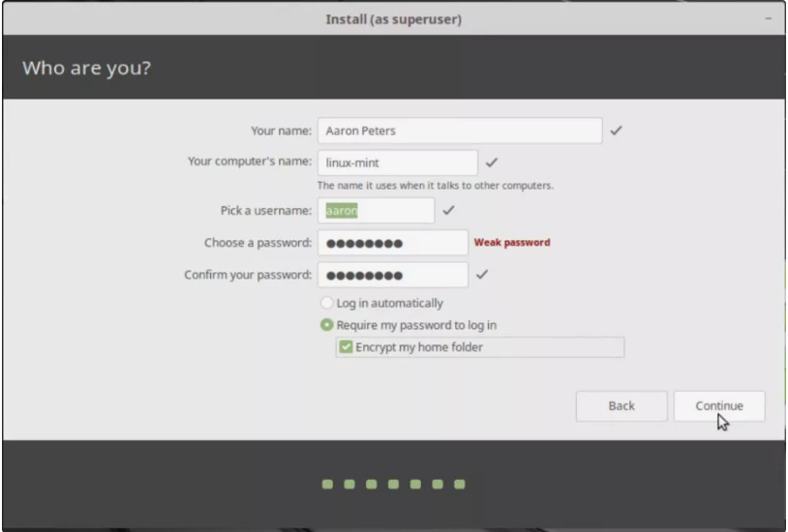
Task: Click the checkmark next to Your name
Action: (616, 131)
